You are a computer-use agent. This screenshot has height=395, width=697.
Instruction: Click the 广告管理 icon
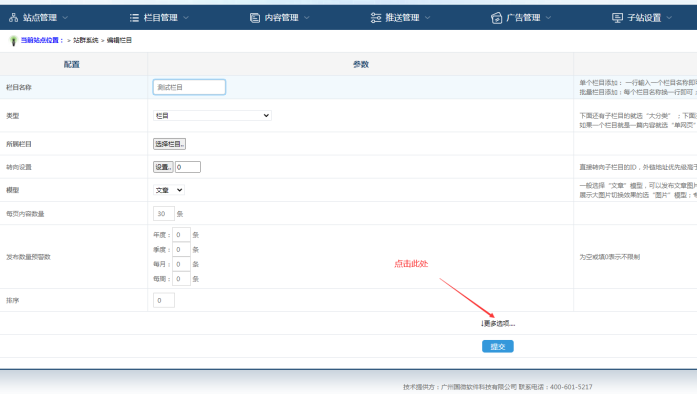[x=497, y=18]
